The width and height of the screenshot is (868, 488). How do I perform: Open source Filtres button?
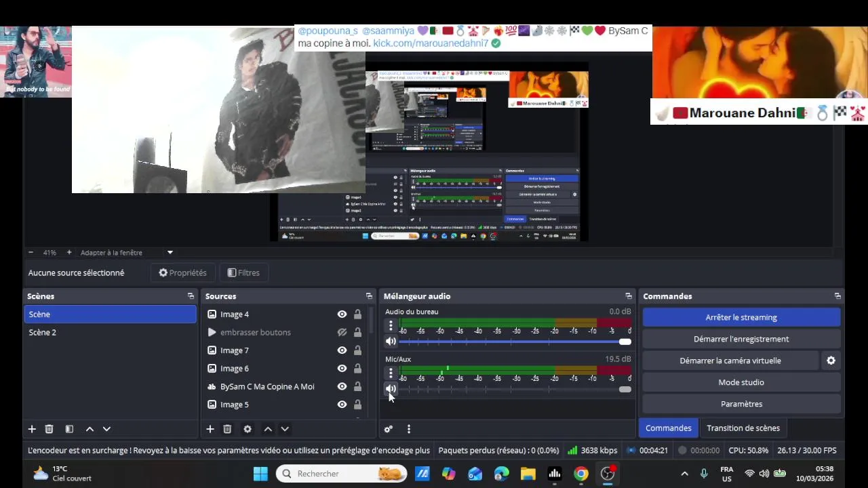tap(243, 272)
